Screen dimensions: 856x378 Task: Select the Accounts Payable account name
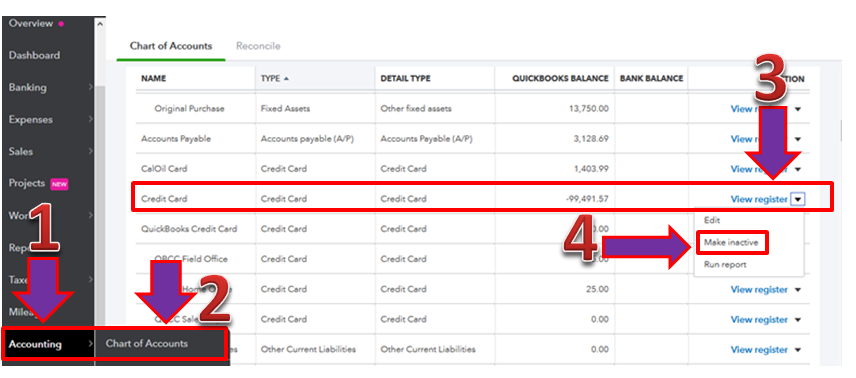pos(176,139)
